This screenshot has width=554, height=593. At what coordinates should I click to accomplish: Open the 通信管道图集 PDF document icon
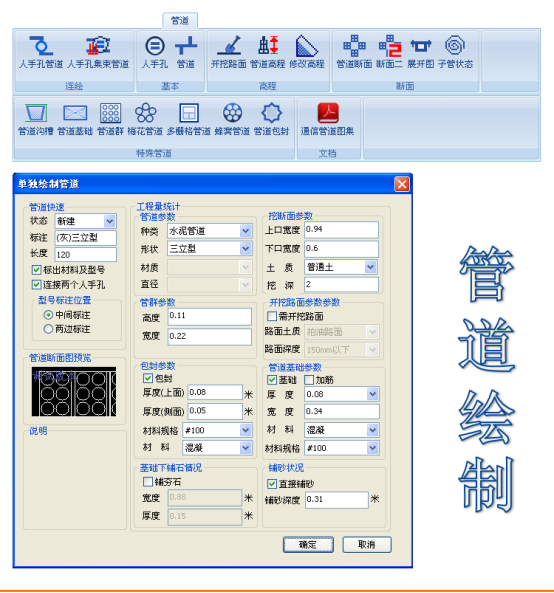pyautogui.click(x=327, y=113)
